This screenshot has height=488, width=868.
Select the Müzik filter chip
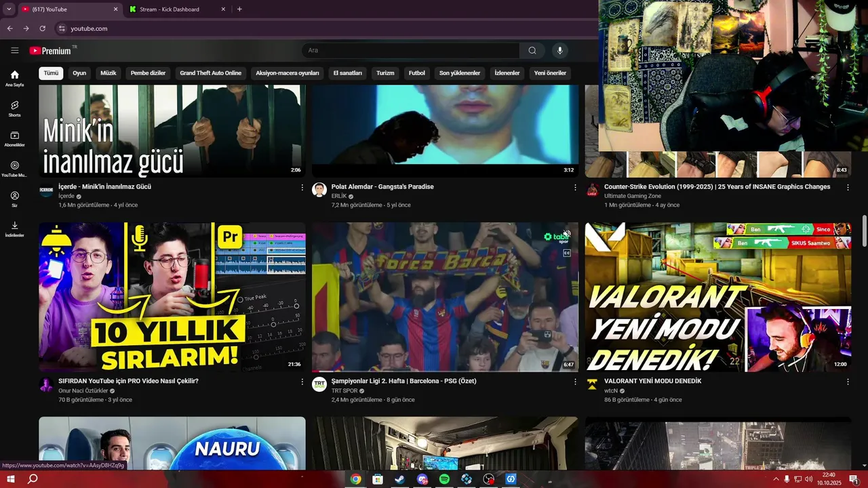click(x=108, y=73)
